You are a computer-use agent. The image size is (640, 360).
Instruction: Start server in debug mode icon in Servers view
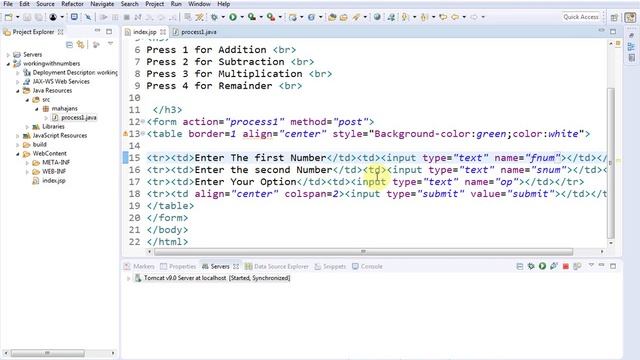pyautogui.click(x=531, y=266)
